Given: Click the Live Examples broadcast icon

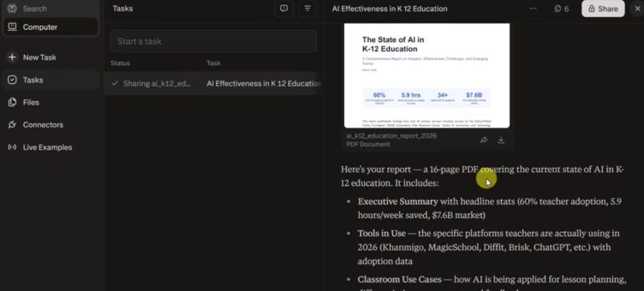Looking at the screenshot, I should pos(12,147).
